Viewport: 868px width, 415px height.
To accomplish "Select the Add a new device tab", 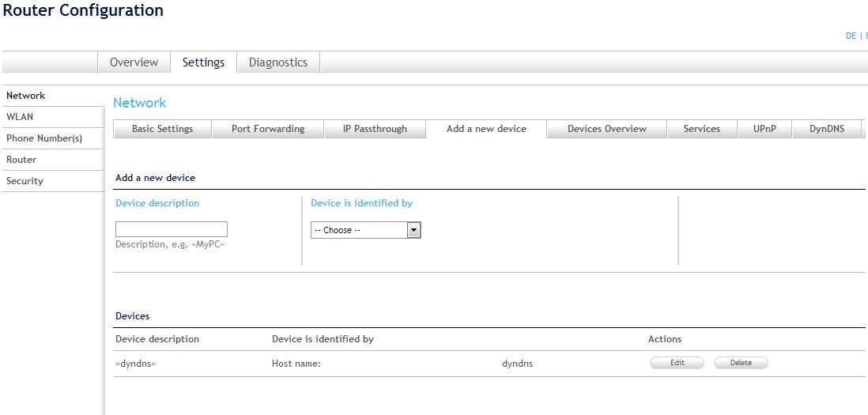I will pos(486,129).
